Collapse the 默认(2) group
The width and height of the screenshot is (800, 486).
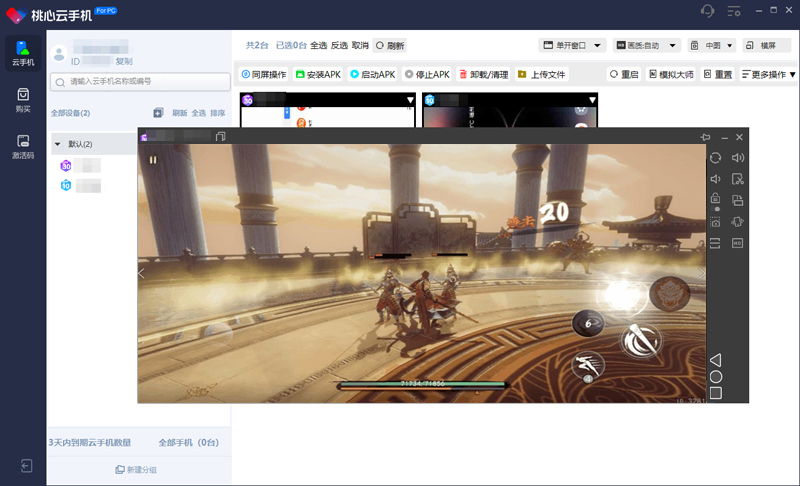[x=58, y=144]
